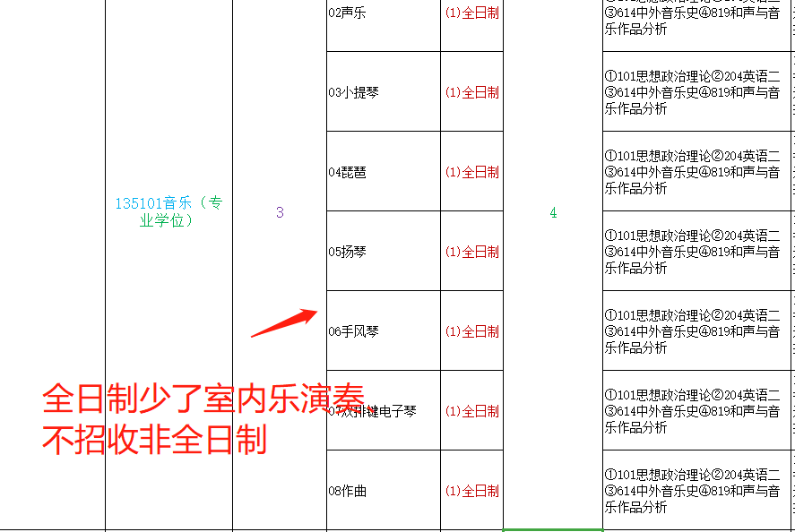This screenshot has height=532, width=795.
Task: Click exam subjects cell in 08作曲 row
Action: click(x=692, y=491)
